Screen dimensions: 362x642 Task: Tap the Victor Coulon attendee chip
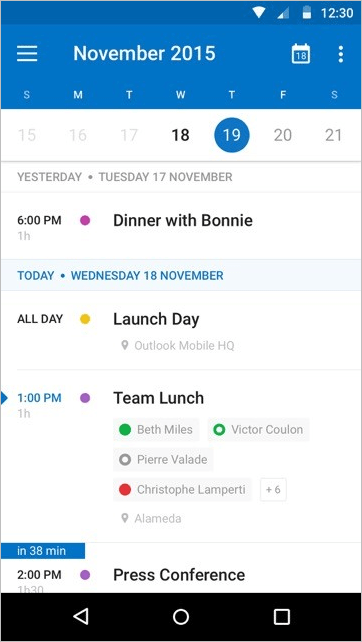(x=258, y=430)
